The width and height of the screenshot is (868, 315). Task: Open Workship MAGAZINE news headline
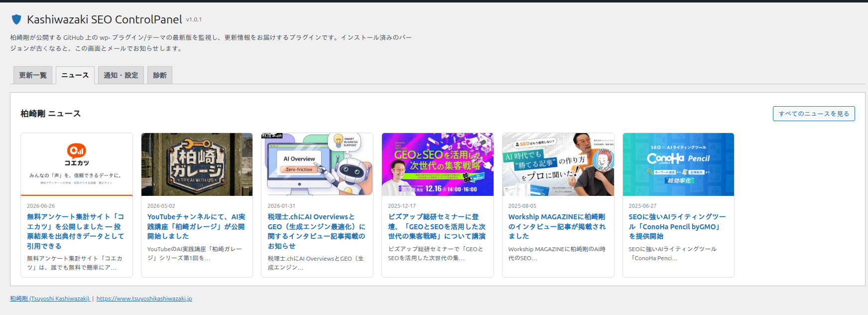pyautogui.click(x=557, y=226)
